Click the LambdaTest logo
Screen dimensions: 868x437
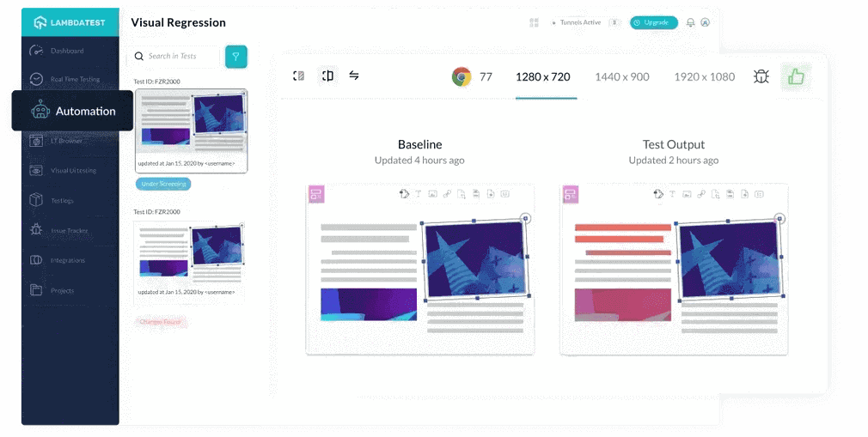pyautogui.click(x=70, y=22)
